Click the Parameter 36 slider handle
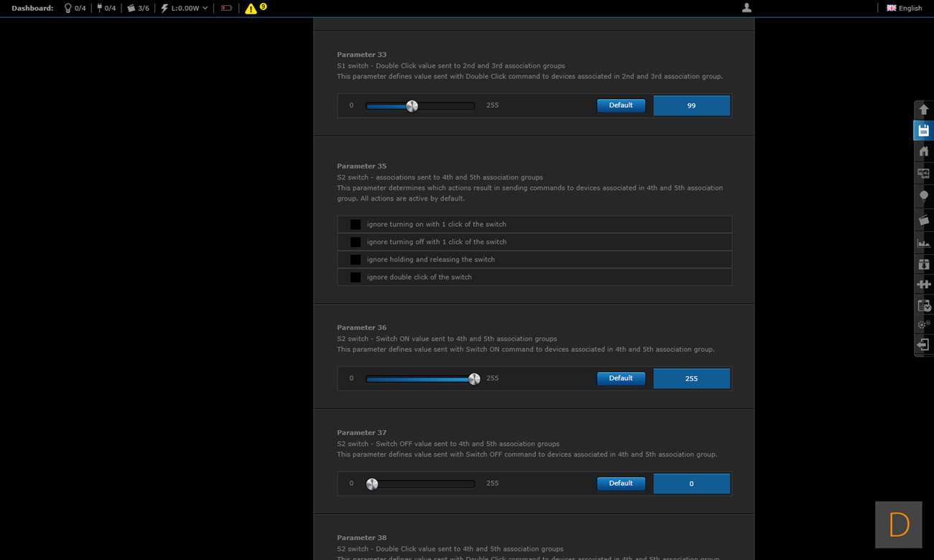The image size is (934, 560). (474, 379)
